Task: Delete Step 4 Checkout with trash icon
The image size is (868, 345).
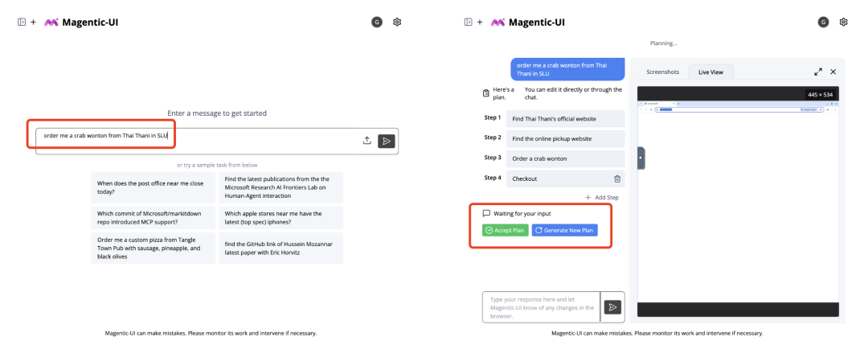Action: (617, 179)
